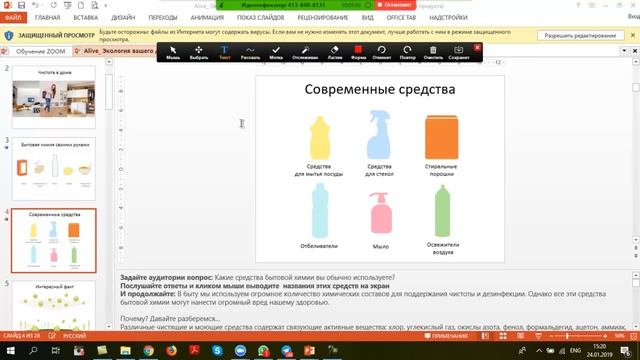Open Windows Start menu
The image size is (640, 360).
coord(10,351)
